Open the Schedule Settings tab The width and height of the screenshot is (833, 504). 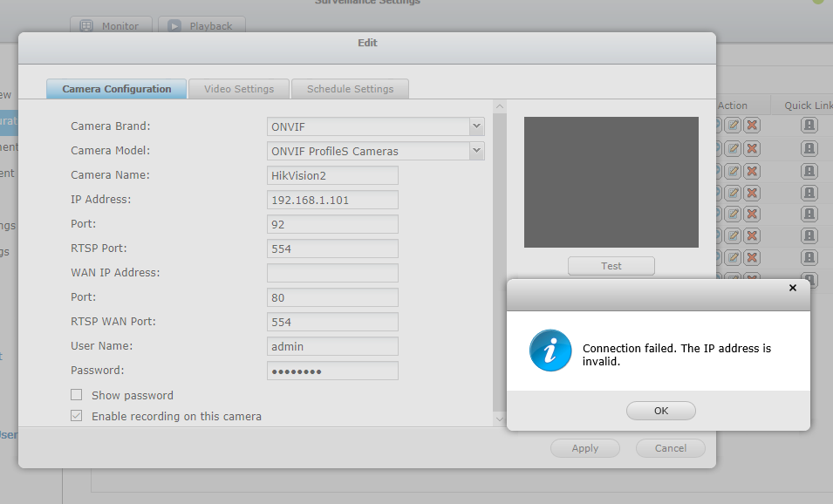click(350, 89)
